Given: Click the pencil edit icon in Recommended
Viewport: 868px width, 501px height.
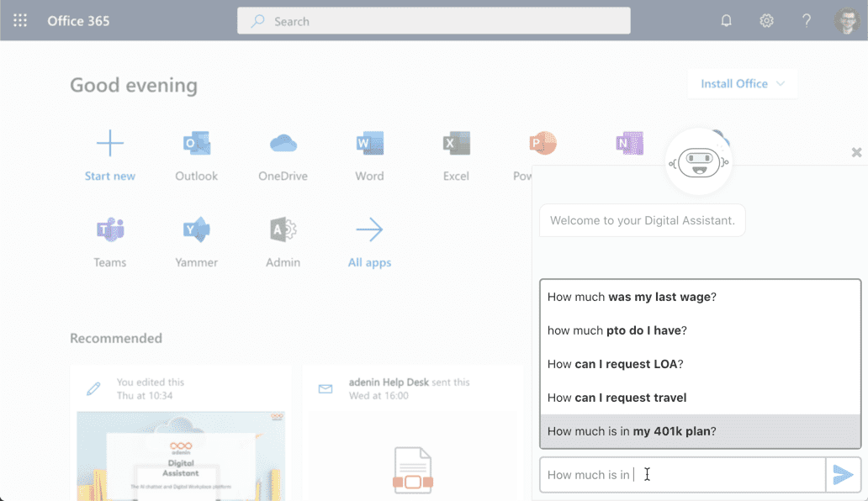Looking at the screenshot, I should click(x=93, y=388).
